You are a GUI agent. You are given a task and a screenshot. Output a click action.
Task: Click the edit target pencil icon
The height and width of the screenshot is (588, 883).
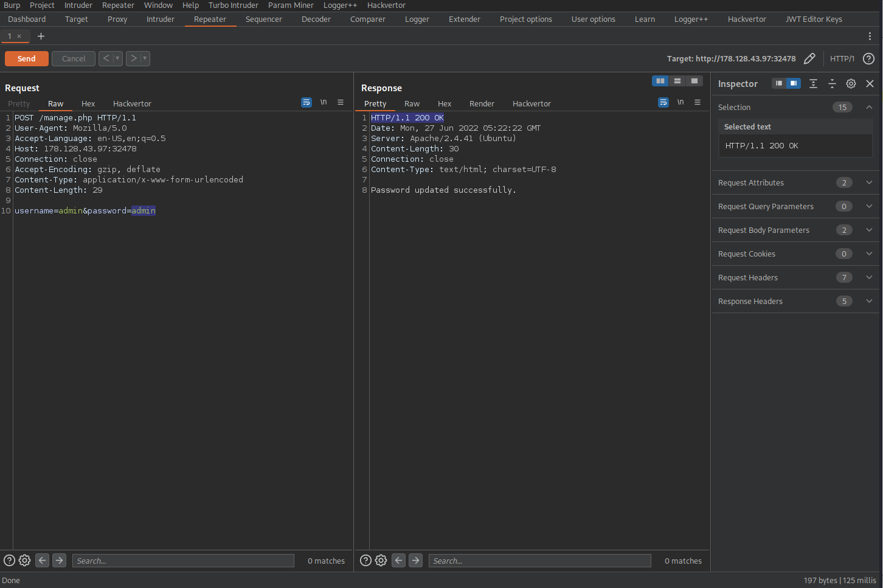click(x=809, y=58)
